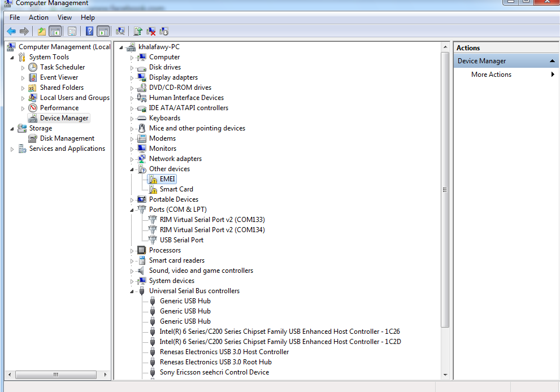This screenshot has height=392, width=560.
Task: Collapse the Device Manager actions header
Action: (x=552, y=61)
